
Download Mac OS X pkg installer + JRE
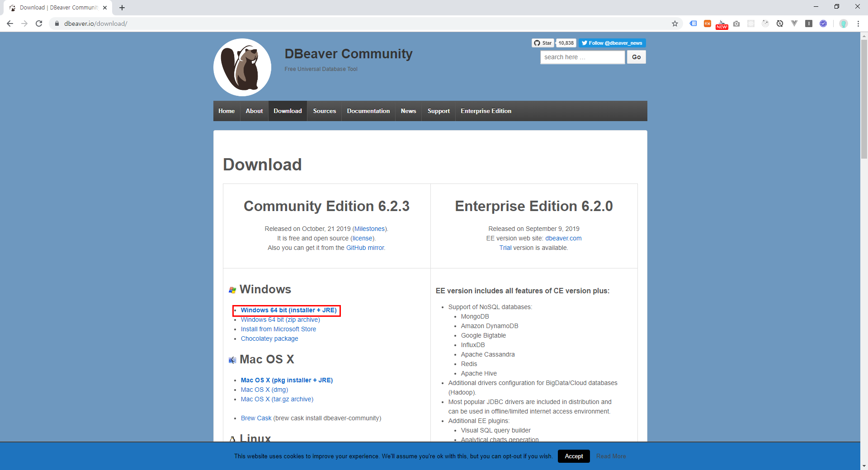click(287, 380)
